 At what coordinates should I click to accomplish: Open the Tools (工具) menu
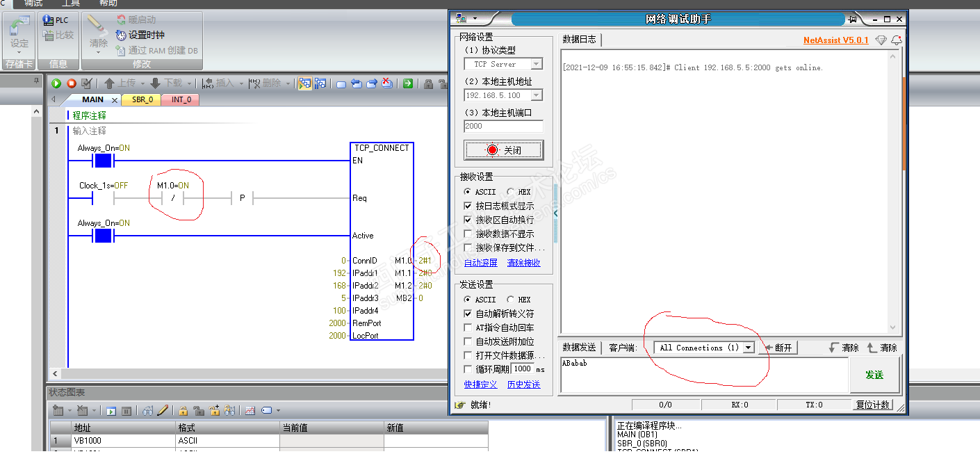(x=70, y=3)
